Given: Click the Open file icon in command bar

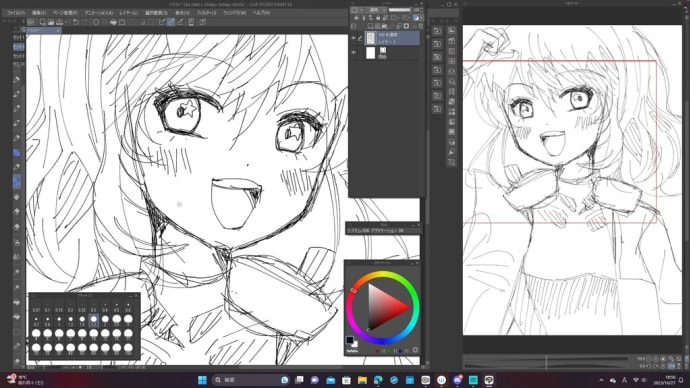Looking at the screenshot, I should point(51,22).
